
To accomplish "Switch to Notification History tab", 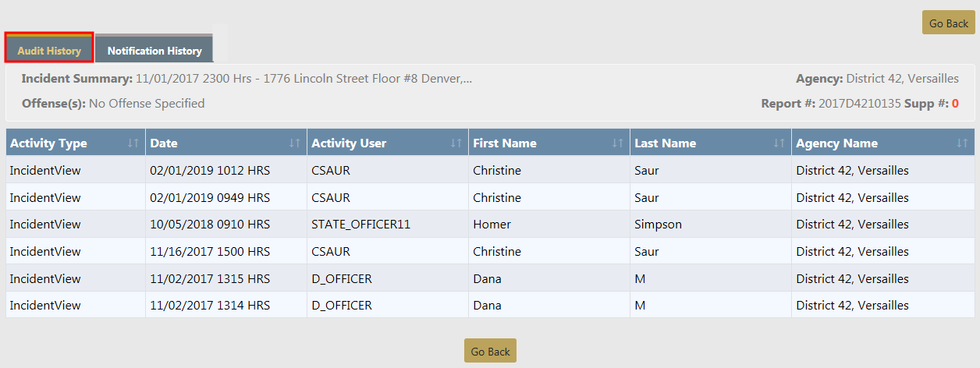I will coord(154,51).
